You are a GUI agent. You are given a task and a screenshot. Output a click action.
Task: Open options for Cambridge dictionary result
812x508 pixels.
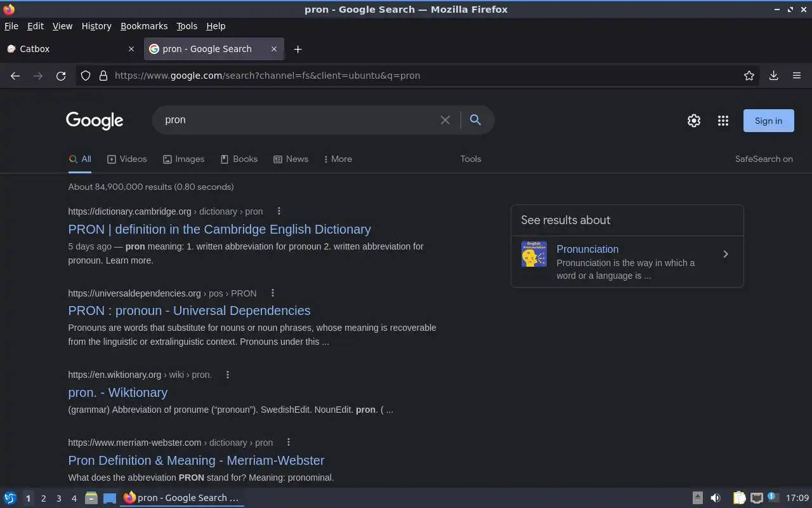279,211
